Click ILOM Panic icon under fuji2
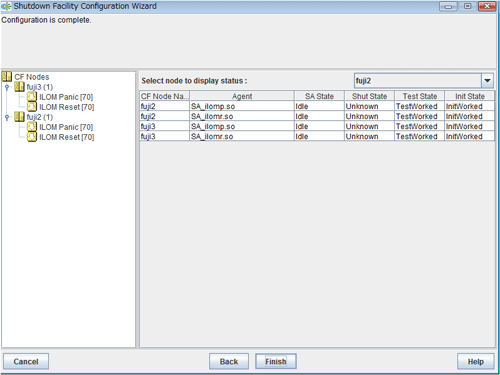The image size is (500, 375). coord(32,127)
